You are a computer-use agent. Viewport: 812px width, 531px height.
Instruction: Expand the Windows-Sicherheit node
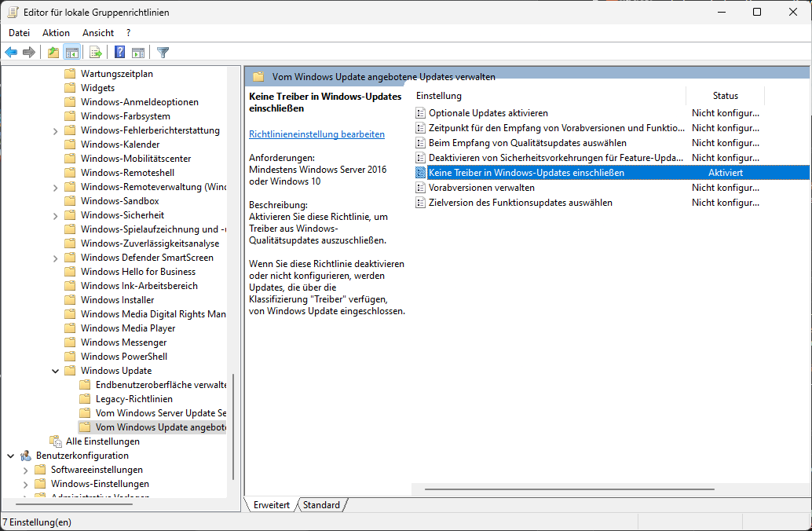(x=56, y=215)
